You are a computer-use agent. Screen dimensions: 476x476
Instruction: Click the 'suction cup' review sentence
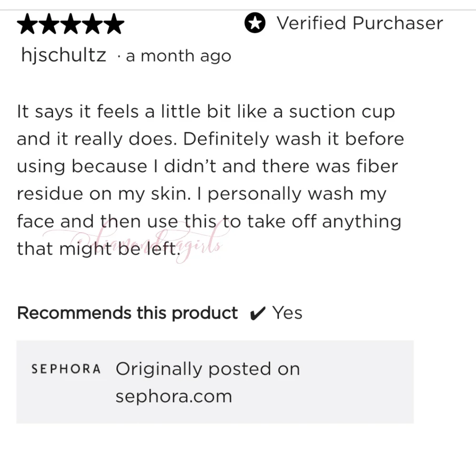(206, 125)
